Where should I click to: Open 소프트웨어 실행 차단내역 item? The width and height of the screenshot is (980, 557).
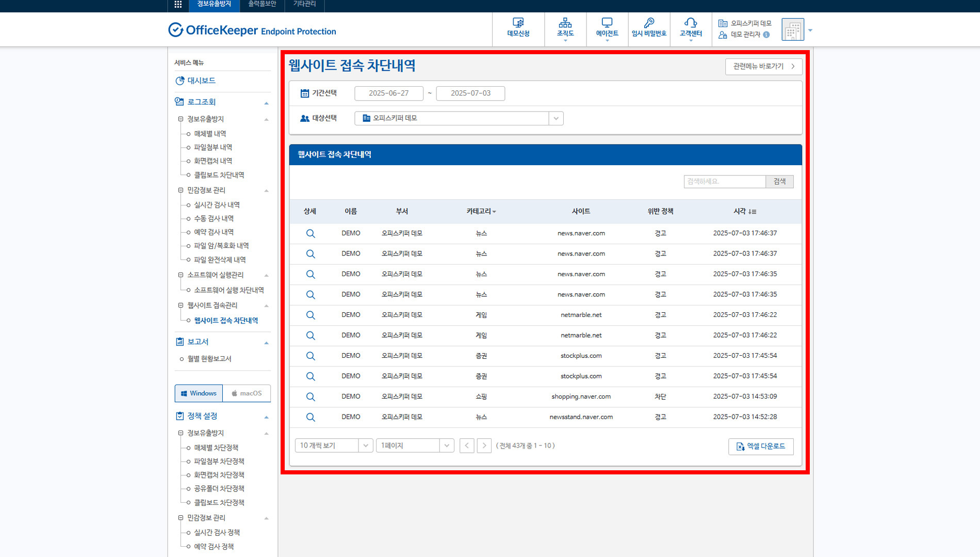pos(229,290)
